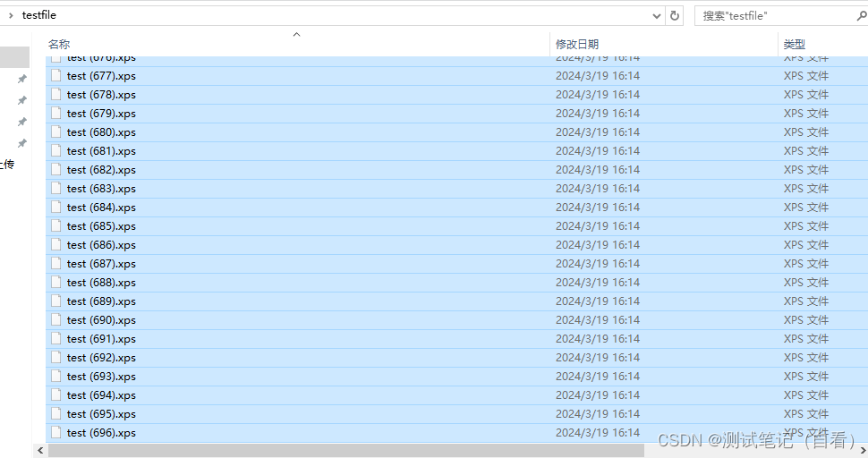Select file name test (694).xps

(x=101, y=395)
